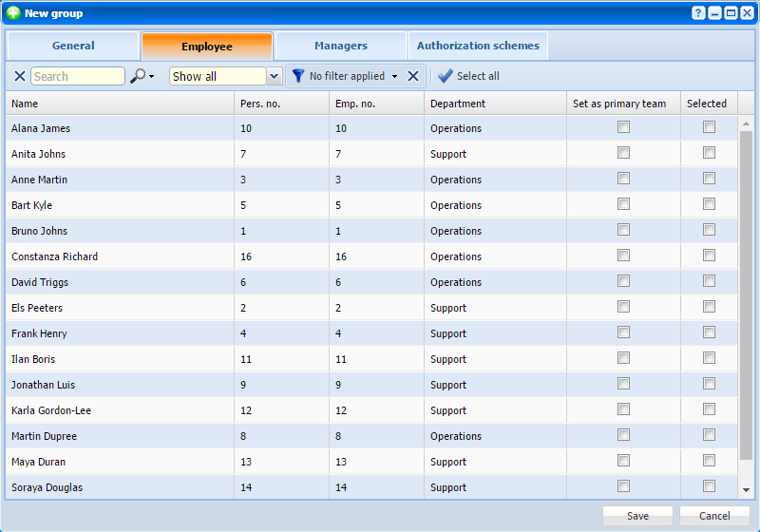Expand the No filter applied menu
The image size is (760, 532).
395,76
